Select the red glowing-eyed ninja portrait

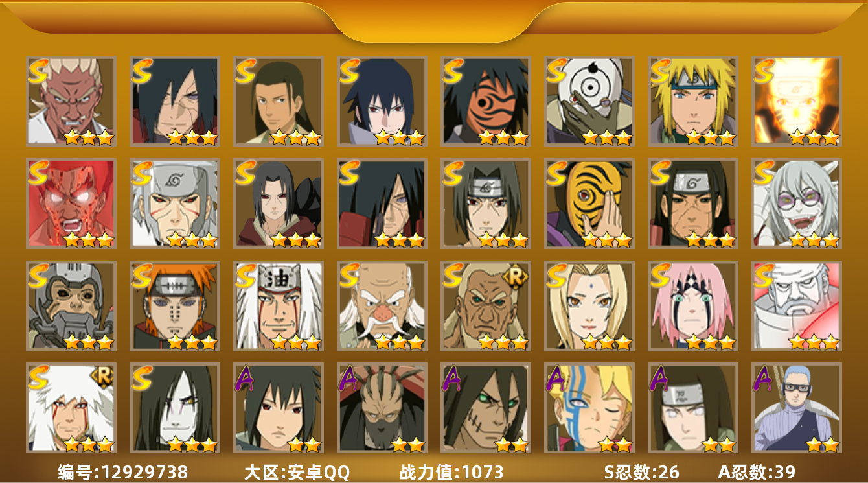coord(71,203)
